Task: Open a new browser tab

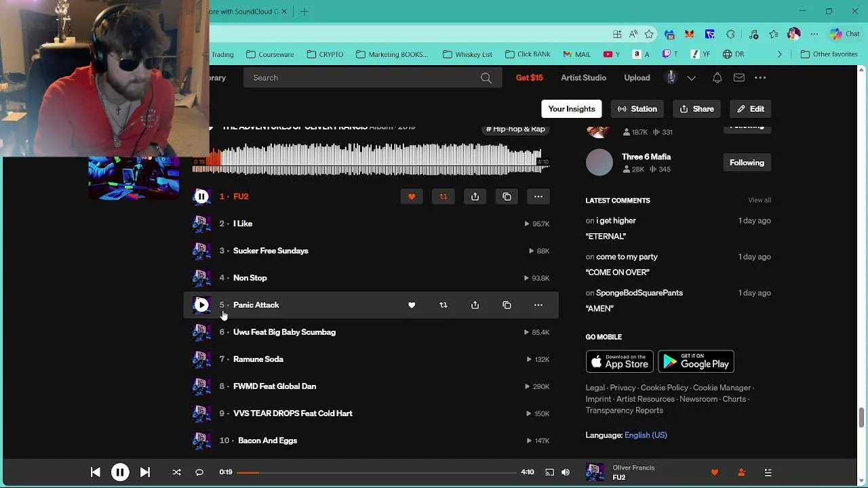Action: pos(304,11)
